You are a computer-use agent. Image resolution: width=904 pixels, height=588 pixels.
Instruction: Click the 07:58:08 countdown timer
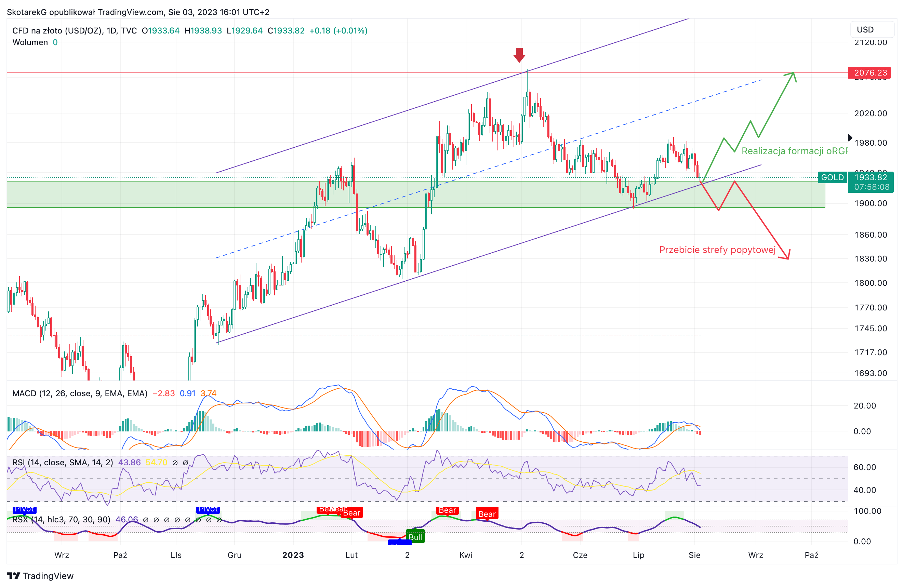click(871, 187)
